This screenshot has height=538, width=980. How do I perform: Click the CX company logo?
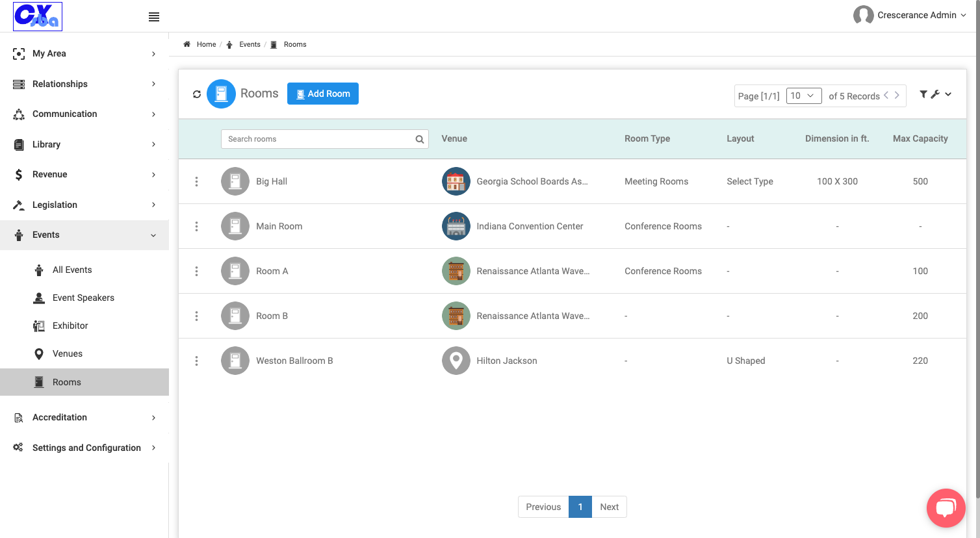38,16
